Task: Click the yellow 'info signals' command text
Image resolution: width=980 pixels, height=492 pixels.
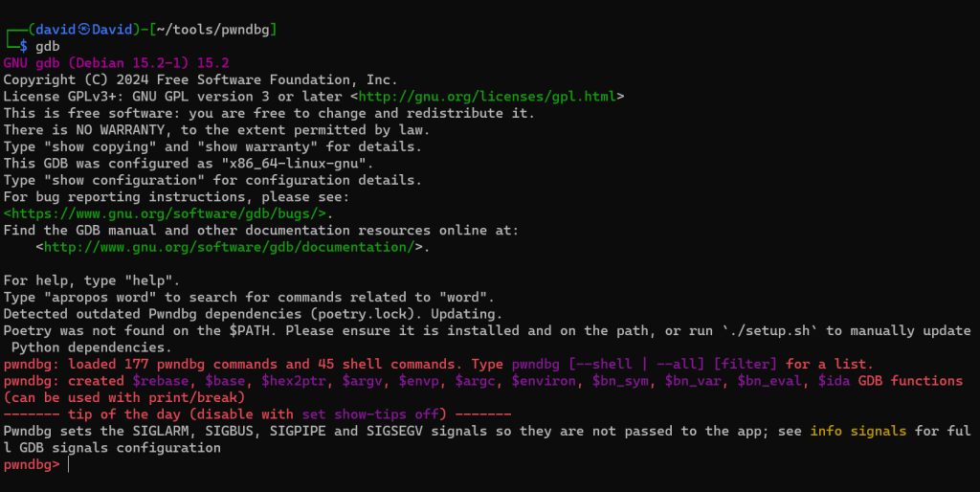Action: pos(857,431)
